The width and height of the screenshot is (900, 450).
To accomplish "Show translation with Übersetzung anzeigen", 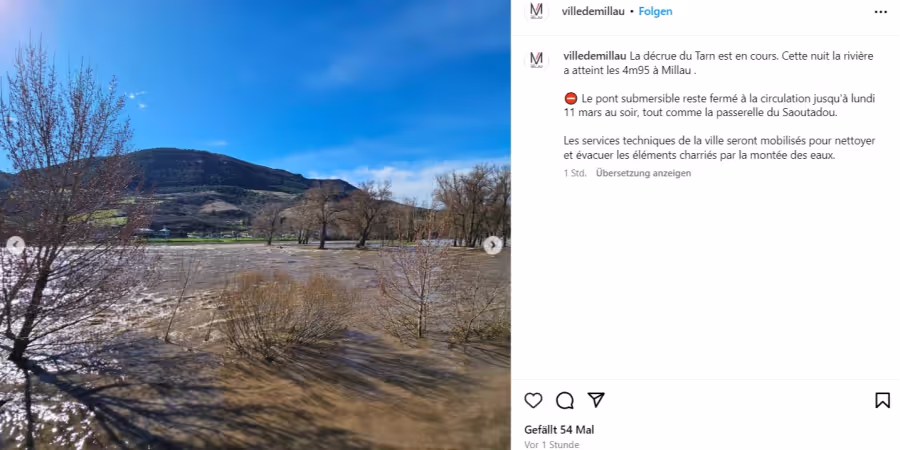I will [643, 173].
